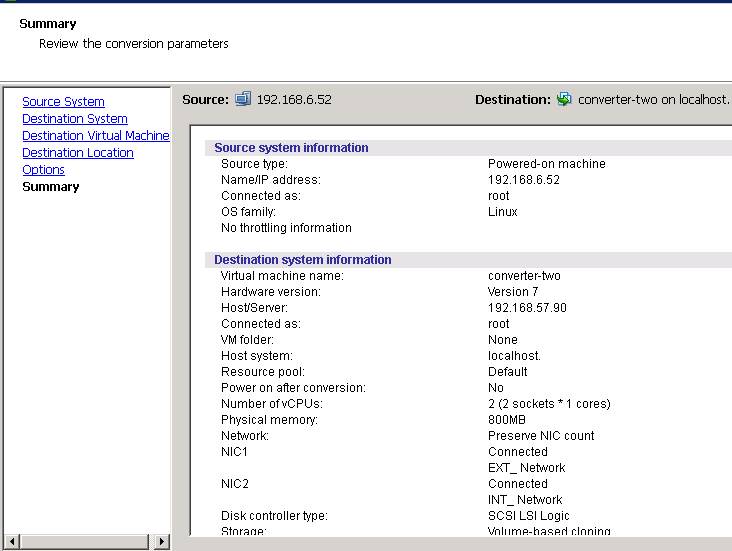The width and height of the screenshot is (732, 551).
Task: Open the Source System step
Action: [63, 102]
